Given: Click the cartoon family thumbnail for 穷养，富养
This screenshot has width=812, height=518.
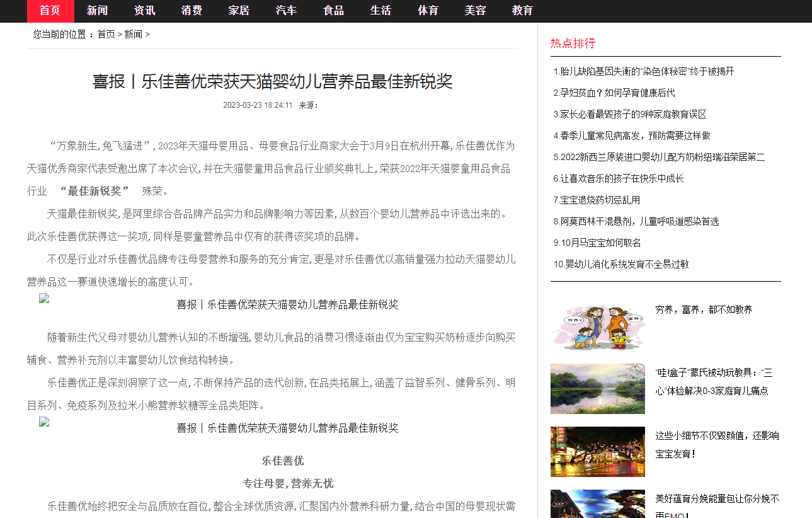Looking at the screenshot, I should pos(598,326).
